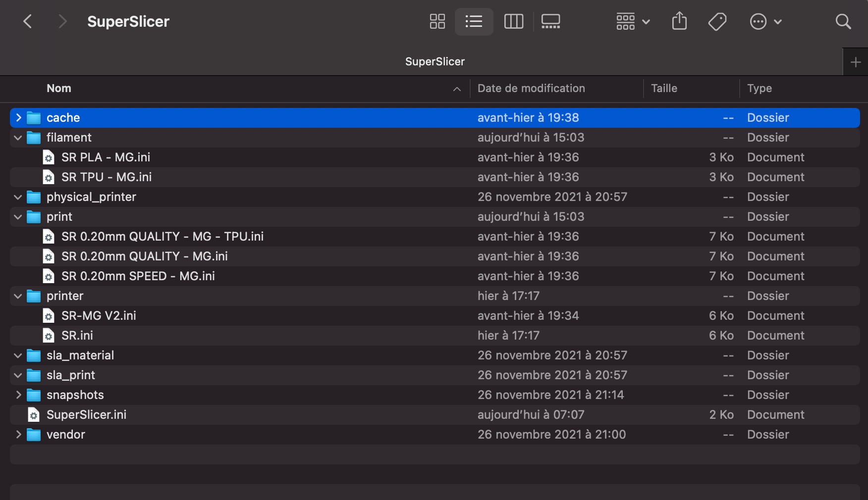The height and width of the screenshot is (500, 868).
Task: Click the date 'aujourd'hui à 07:07'
Action: (x=531, y=415)
